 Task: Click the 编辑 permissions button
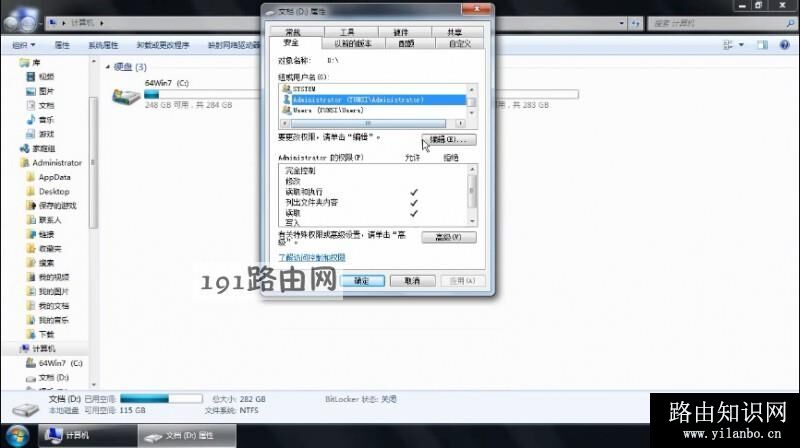(448, 139)
